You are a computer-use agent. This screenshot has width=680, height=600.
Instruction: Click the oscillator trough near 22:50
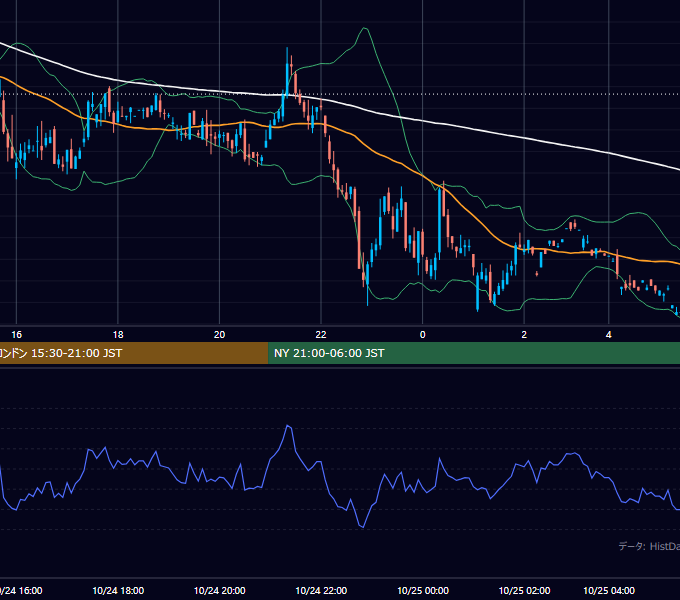[363, 527]
